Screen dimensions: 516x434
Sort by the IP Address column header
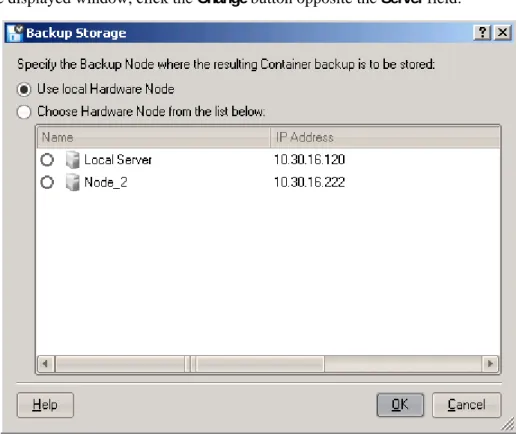click(x=385, y=137)
